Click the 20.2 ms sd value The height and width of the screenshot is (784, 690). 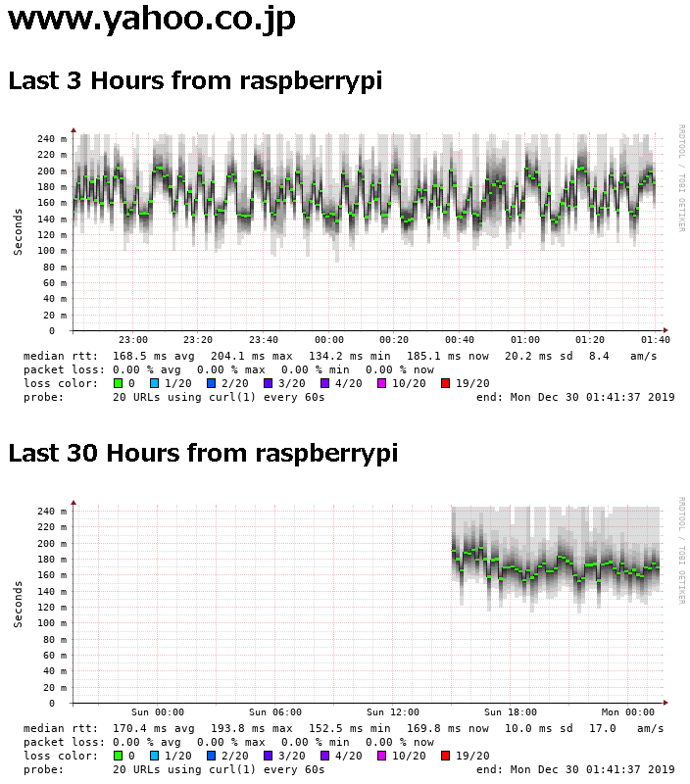pos(538,356)
